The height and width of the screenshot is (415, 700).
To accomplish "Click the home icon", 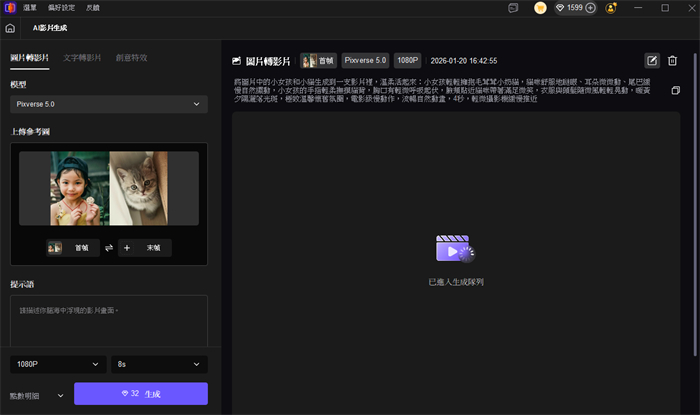I will pos(10,28).
